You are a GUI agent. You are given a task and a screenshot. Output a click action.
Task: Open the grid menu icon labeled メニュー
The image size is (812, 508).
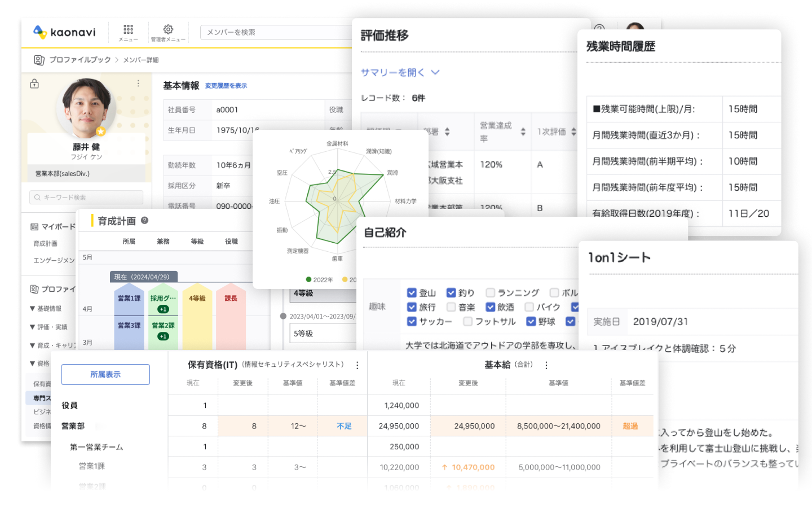(128, 30)
